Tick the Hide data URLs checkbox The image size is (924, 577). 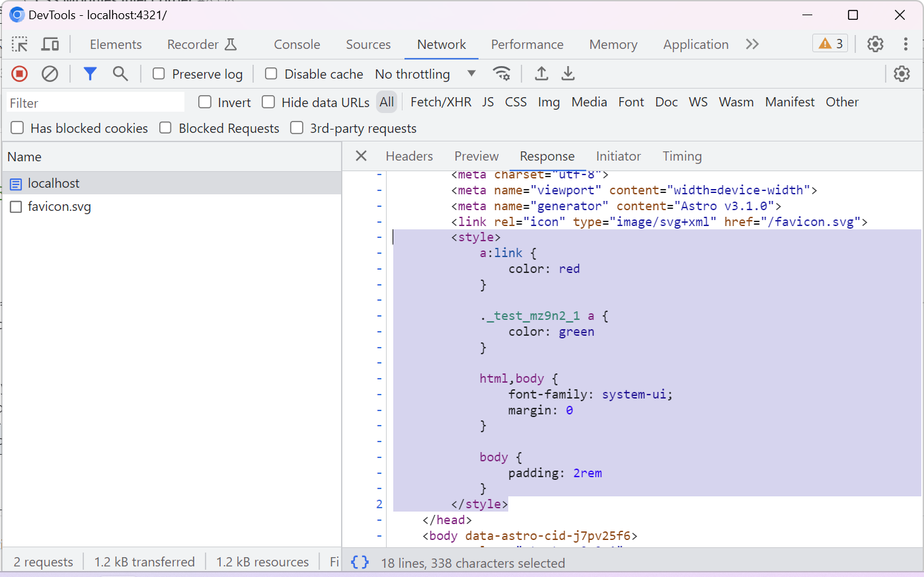coord(268,102)
